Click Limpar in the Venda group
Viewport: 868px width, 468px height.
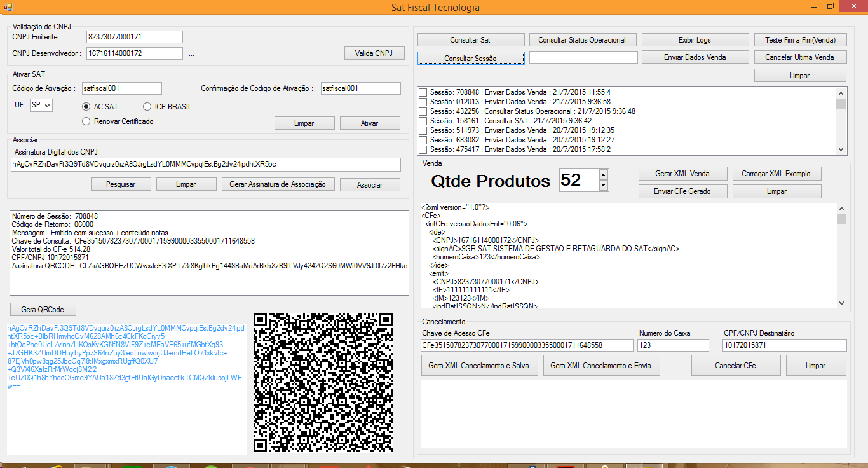(x=776, y=191)
